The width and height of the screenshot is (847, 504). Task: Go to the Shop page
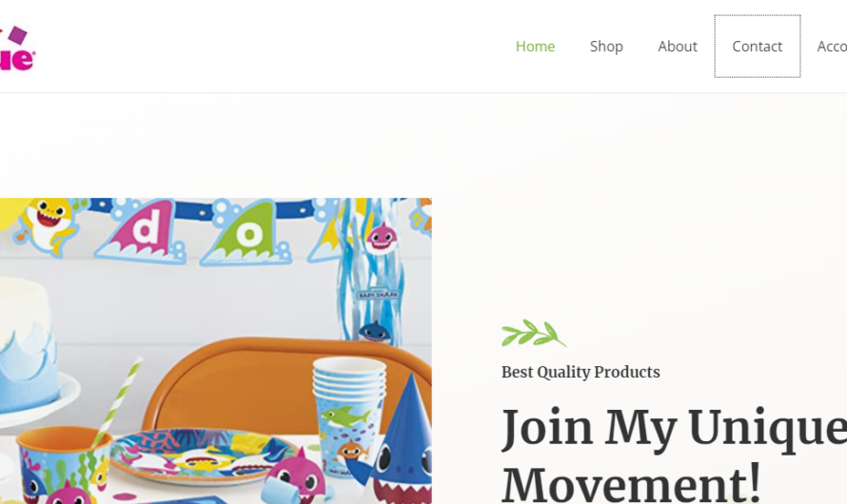[606, 47]
